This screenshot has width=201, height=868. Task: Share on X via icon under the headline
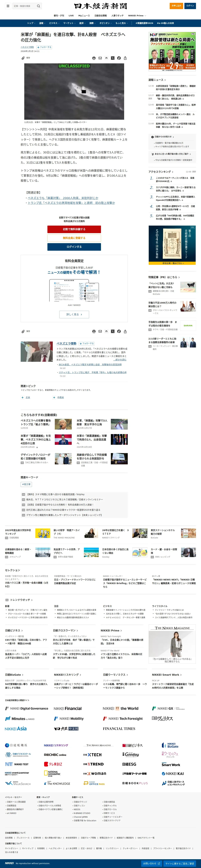point(113,58)
